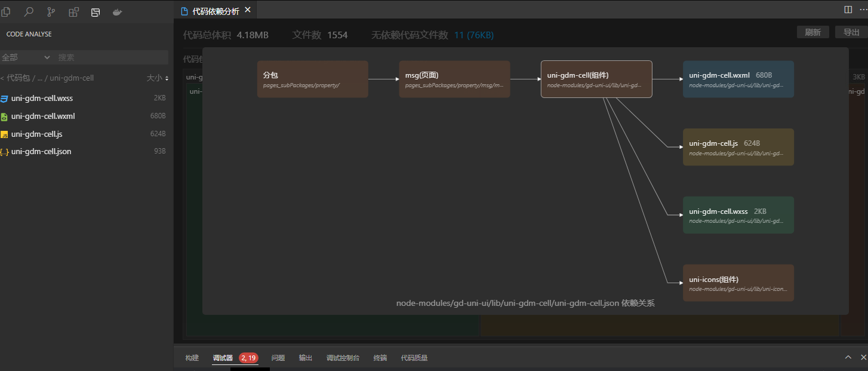Select the Code Analyse sidebar icon
Viewport: 868px width, 371px height.
pos(96,12)
